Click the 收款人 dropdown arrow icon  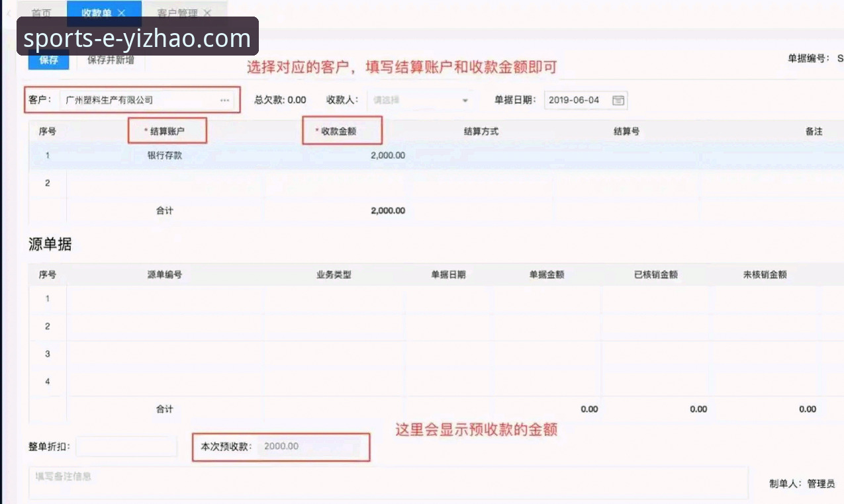(465, 100)
